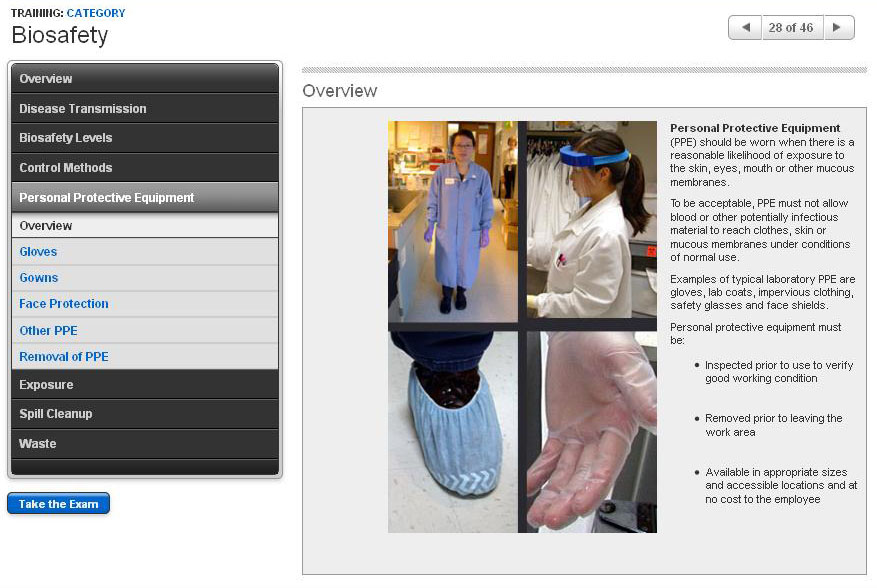Open the Spill Cleanup section

[145, 414]
